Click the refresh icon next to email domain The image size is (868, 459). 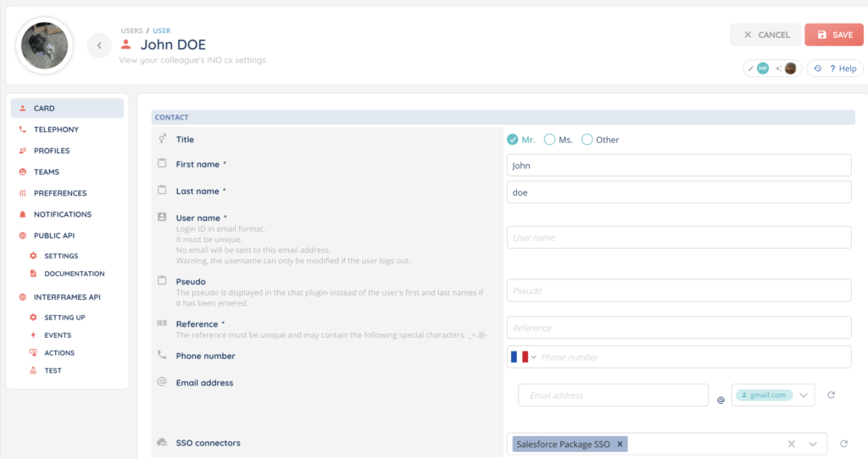[x=832, y=395]
